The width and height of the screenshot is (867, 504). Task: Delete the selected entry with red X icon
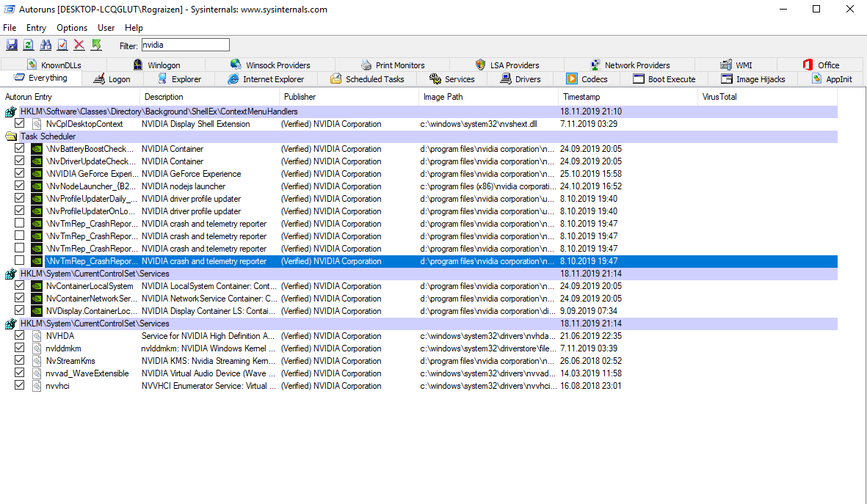(x=79, y=45)
